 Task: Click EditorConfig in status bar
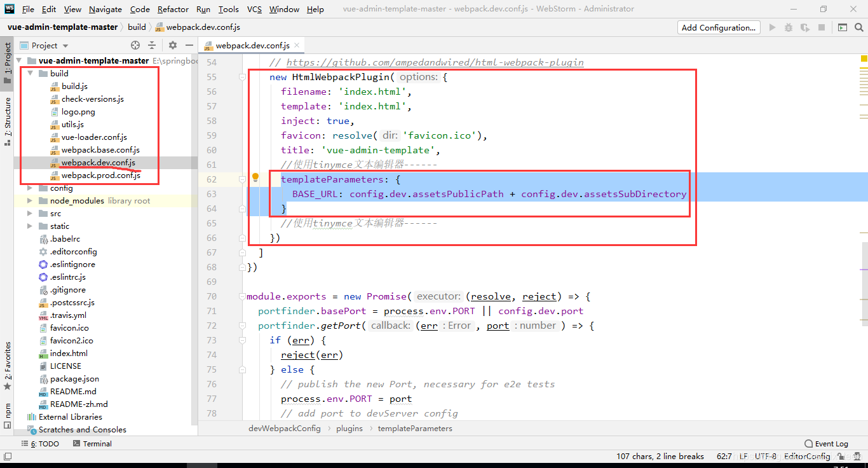click(x=807, y=456)
